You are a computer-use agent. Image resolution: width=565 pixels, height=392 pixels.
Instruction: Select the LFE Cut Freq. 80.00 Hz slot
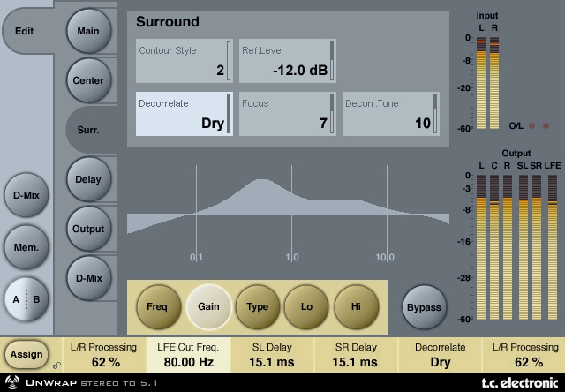pyautogui.click(x=188, y=355)
